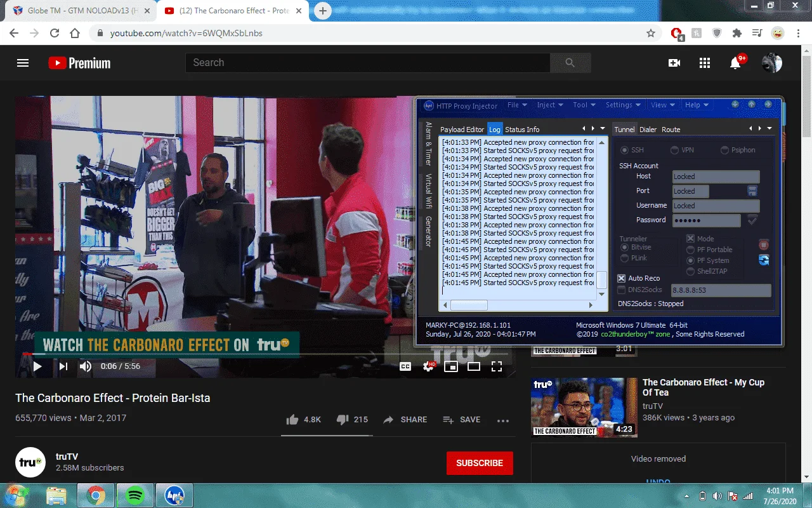
Task: Open the YouTube account avatar
Action: [x=772, y=62]
